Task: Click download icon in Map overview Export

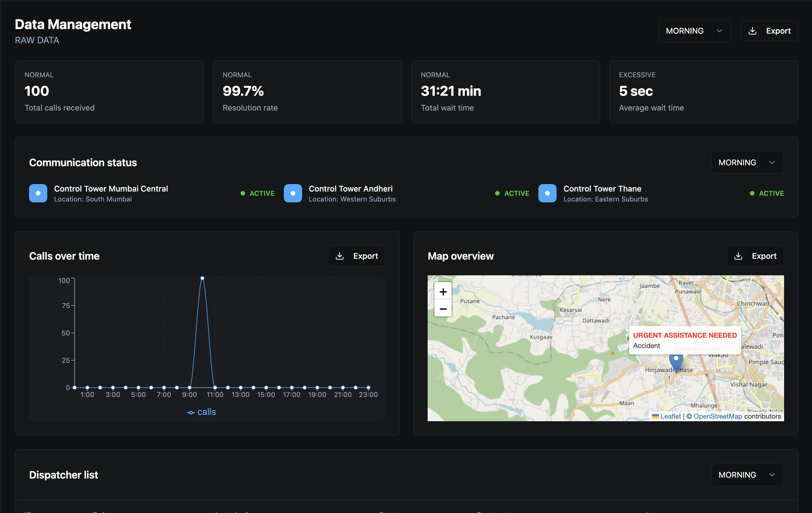Action: (x=738, y=256)
